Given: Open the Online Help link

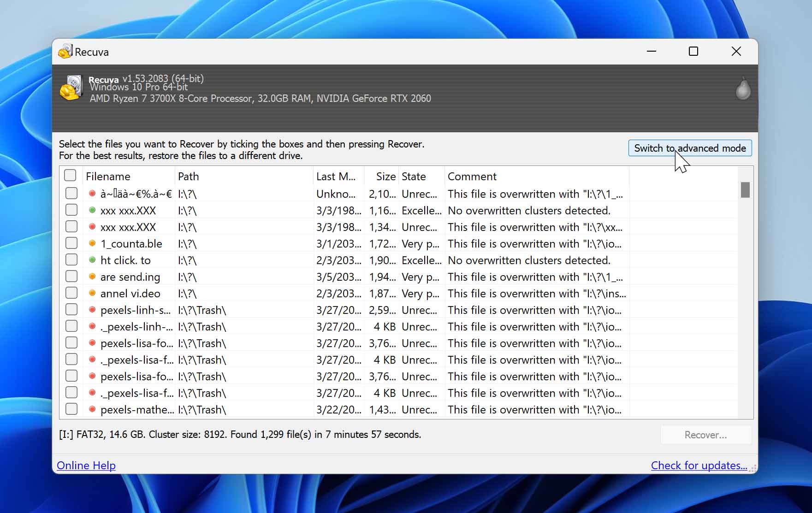Looking at the screenshot, I should (86, 466).
